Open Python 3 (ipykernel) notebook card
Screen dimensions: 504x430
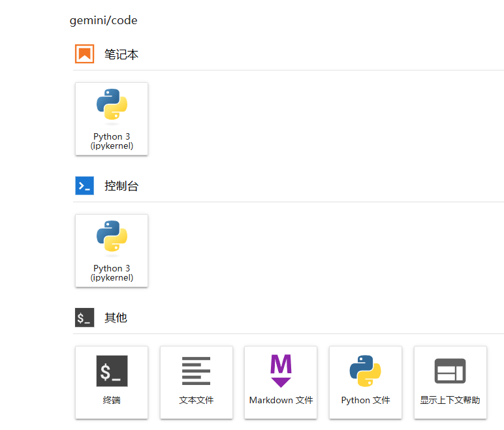112,119
